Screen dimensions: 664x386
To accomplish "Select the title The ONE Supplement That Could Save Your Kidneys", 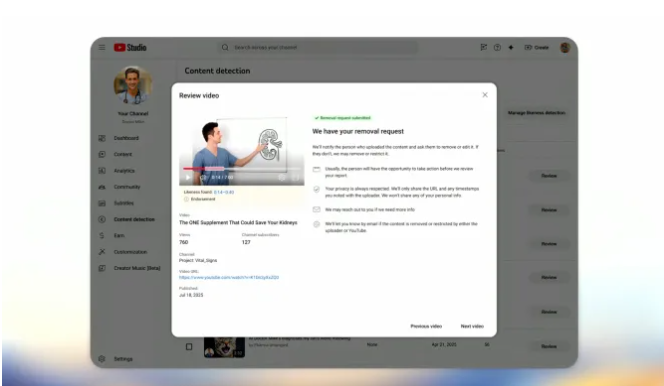I will tap(238, 223).
